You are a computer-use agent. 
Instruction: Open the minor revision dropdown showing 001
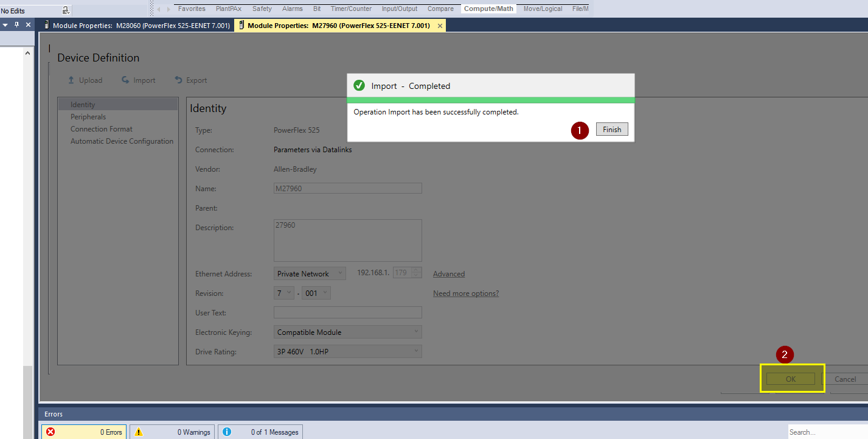click(316, 293)
